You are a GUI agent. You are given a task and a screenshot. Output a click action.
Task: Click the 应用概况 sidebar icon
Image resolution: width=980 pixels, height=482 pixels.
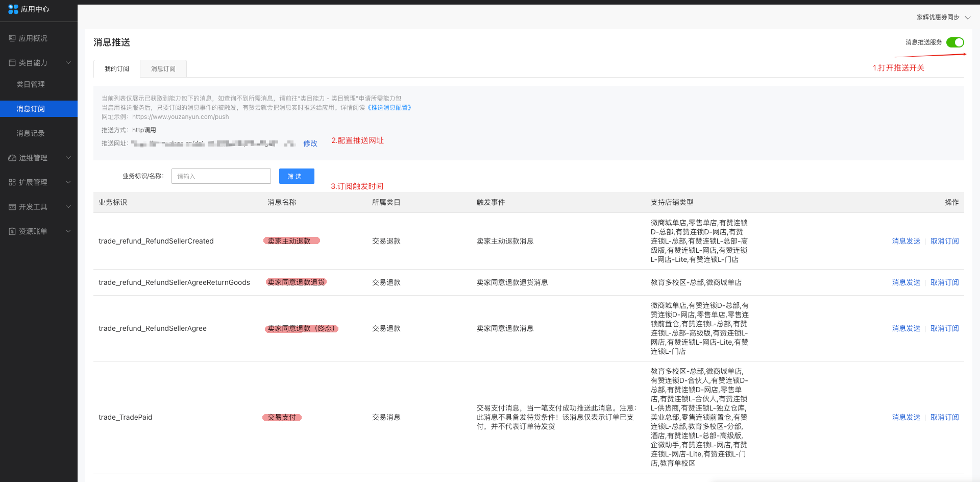(x=12, y=38)
